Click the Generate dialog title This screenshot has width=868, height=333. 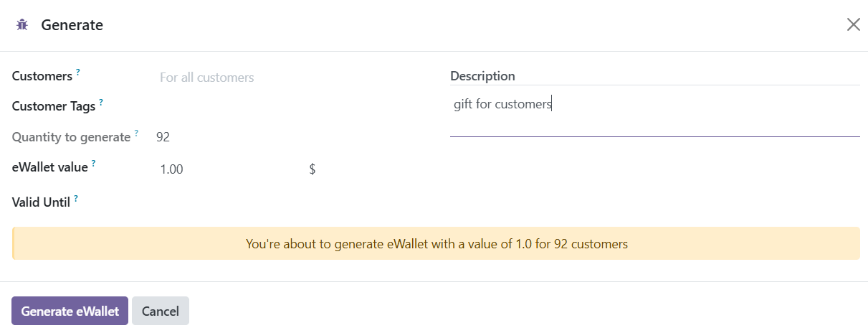[x=72, y=25]
